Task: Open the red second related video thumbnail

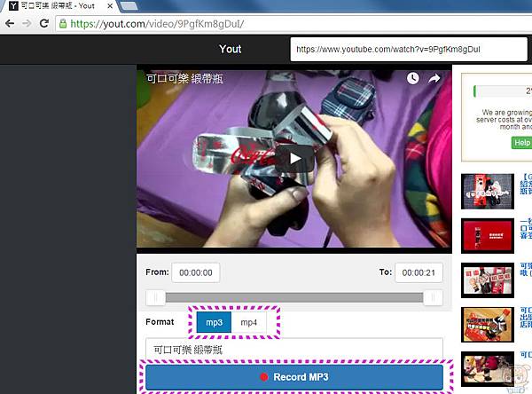Action: coord(488,236)
